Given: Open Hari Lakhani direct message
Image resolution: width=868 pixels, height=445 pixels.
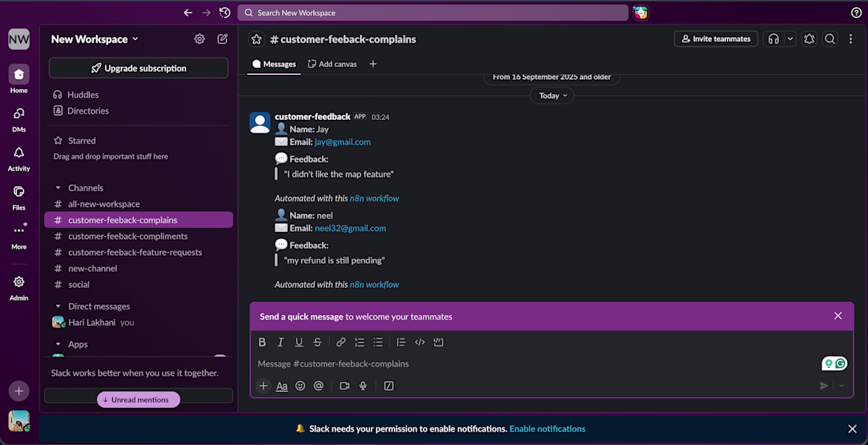Looking at the screenshot, I should tap(138, 322).
